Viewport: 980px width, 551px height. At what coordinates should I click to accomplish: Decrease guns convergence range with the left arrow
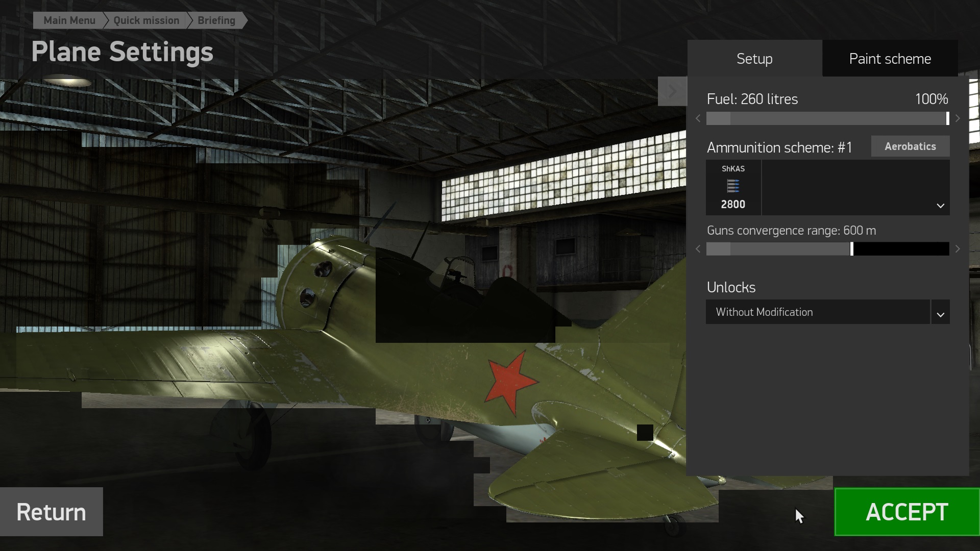(x=698, y=249)
